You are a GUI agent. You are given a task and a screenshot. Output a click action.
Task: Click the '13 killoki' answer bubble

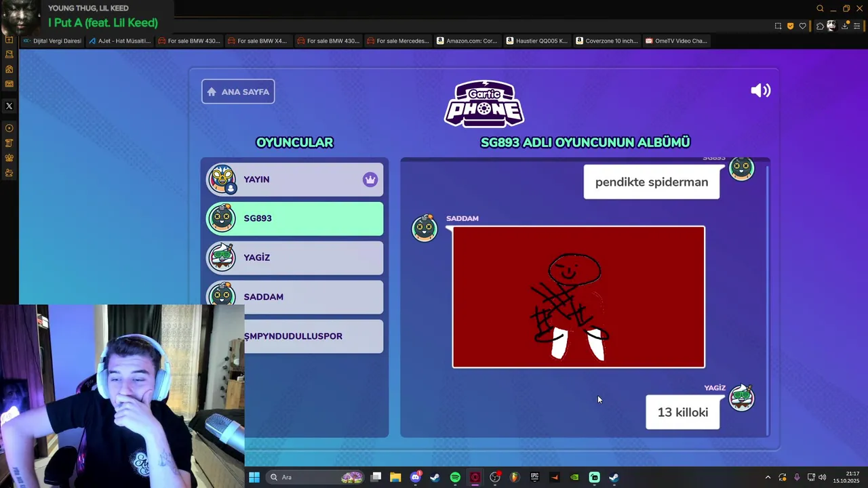click(683, 412)
